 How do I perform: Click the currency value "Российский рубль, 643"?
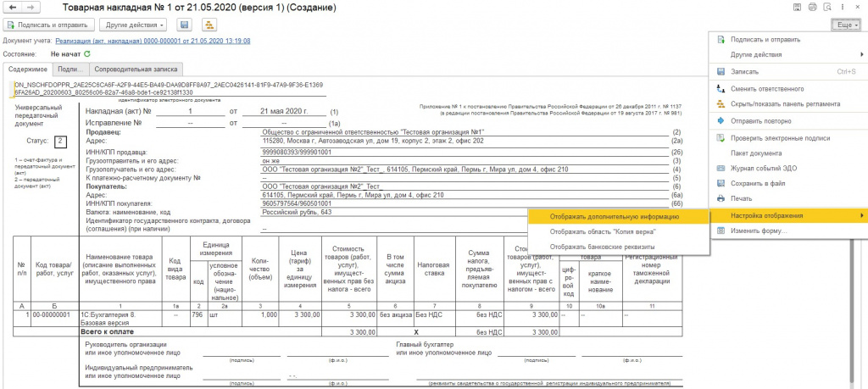coord(296,212)
